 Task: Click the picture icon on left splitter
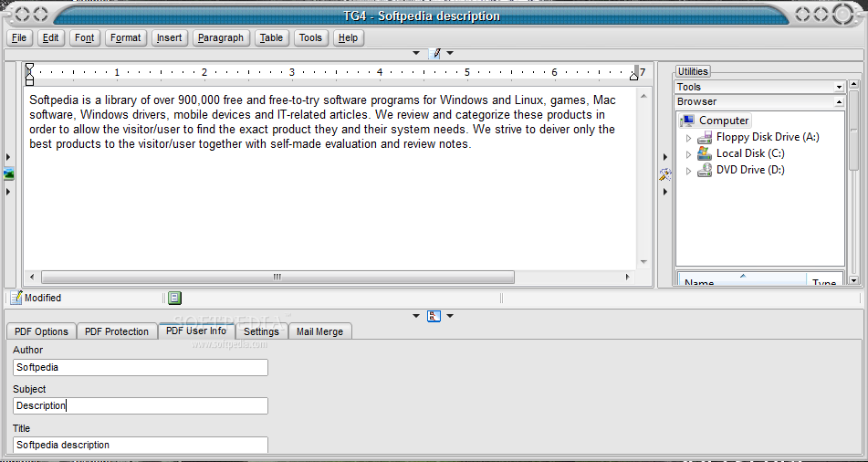(8, 174)
